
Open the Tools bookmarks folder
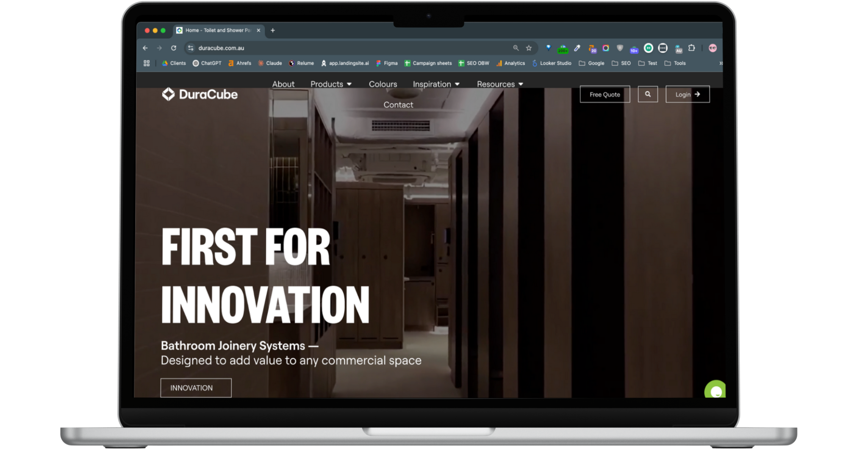[675, 63]
